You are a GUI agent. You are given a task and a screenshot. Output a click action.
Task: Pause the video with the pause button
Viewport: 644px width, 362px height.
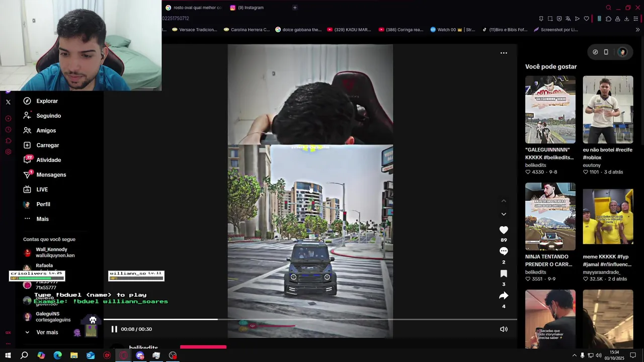tap(114, 329)
